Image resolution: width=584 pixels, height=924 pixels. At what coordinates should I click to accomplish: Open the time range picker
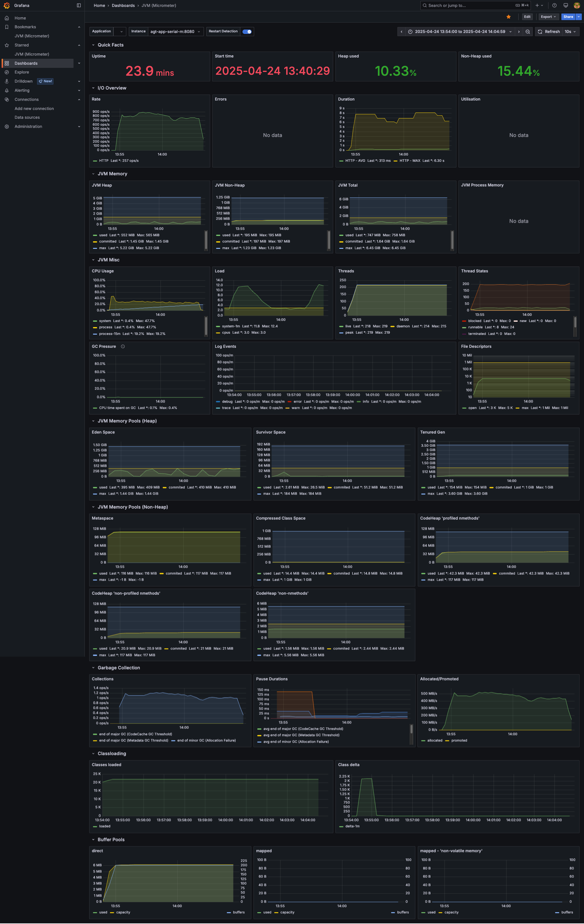[460, 32]
